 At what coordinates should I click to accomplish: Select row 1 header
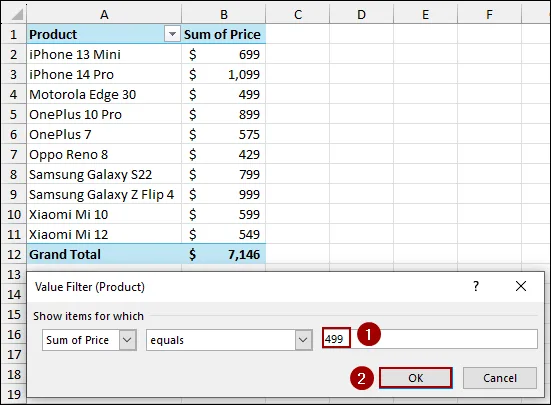tap(14, 34)
